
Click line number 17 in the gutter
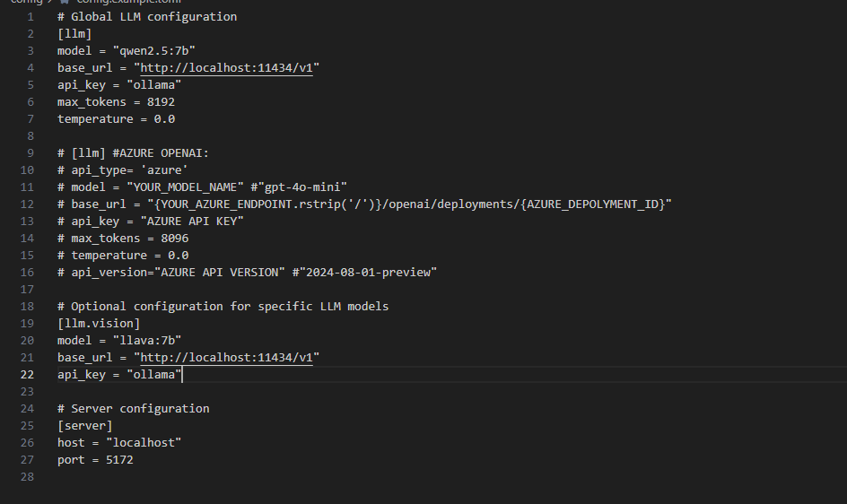coord(27,290)
